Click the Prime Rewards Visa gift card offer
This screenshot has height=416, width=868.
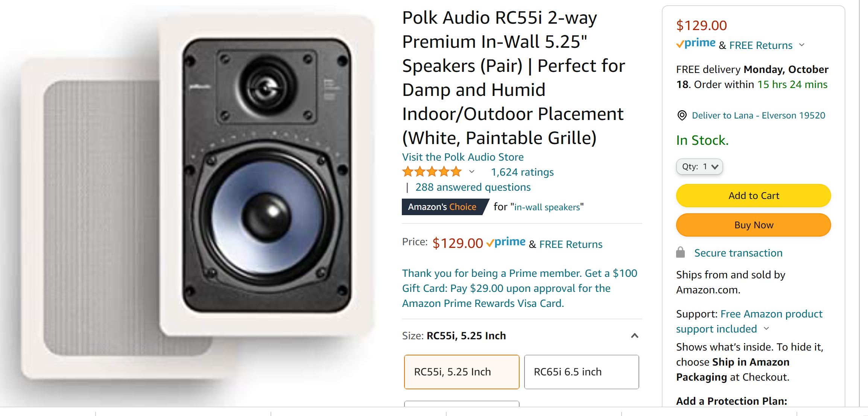(x=520, y=288)
